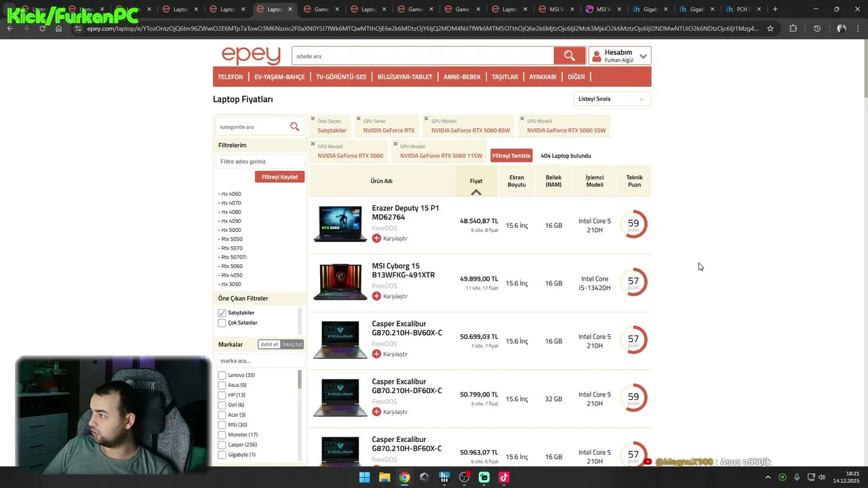Remove the RTX 5060 85W filter chip
This screenshot has width=868, height=488.
click(x=427, y=119)
